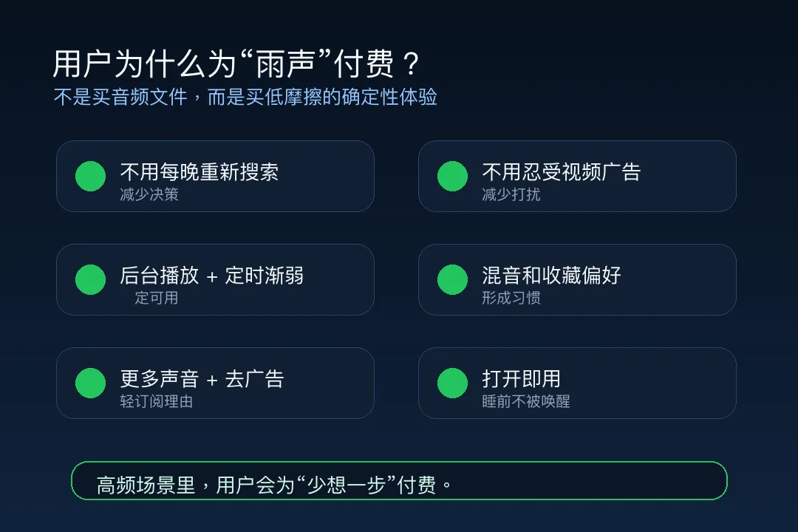This screenshot has height=532, width=798.
Task: Click the 形成习惯 subtitle text
Action: point(511,298)
